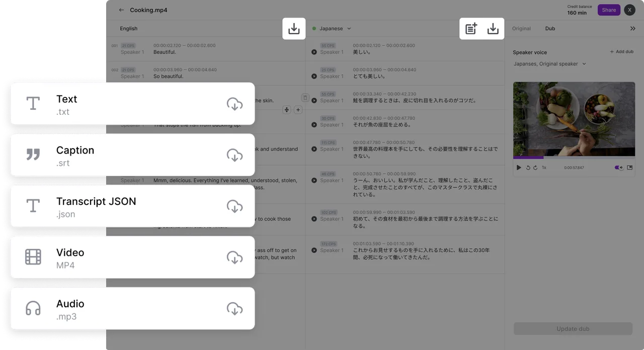Delete the segment using the trash icon
This screenshot has width=644, height=350.
[x=305, y=98]
